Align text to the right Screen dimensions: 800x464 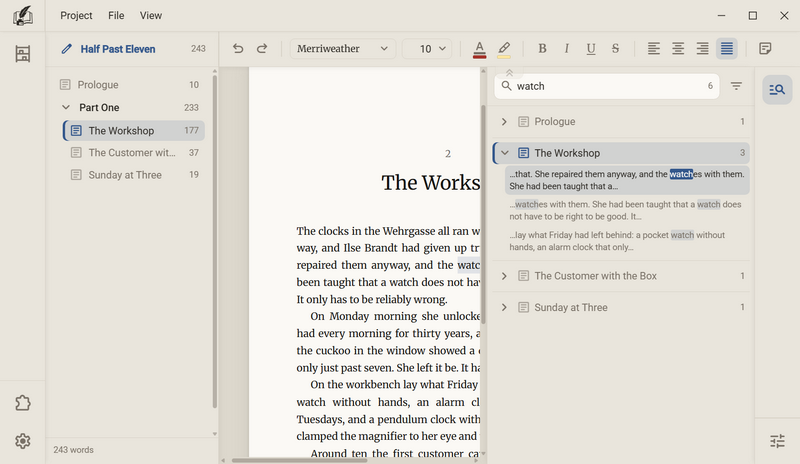tap(703, 48)
